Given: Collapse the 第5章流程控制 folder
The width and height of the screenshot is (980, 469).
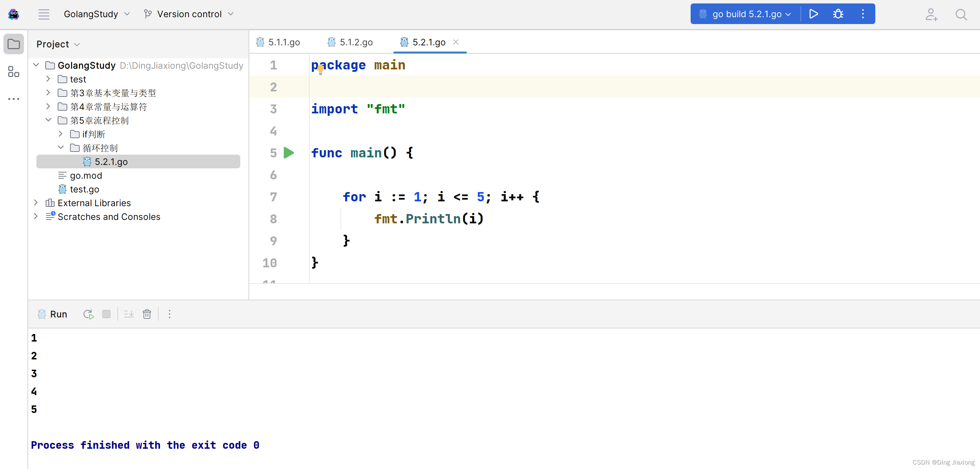Looking at the screenshot, I should [48, 120].
